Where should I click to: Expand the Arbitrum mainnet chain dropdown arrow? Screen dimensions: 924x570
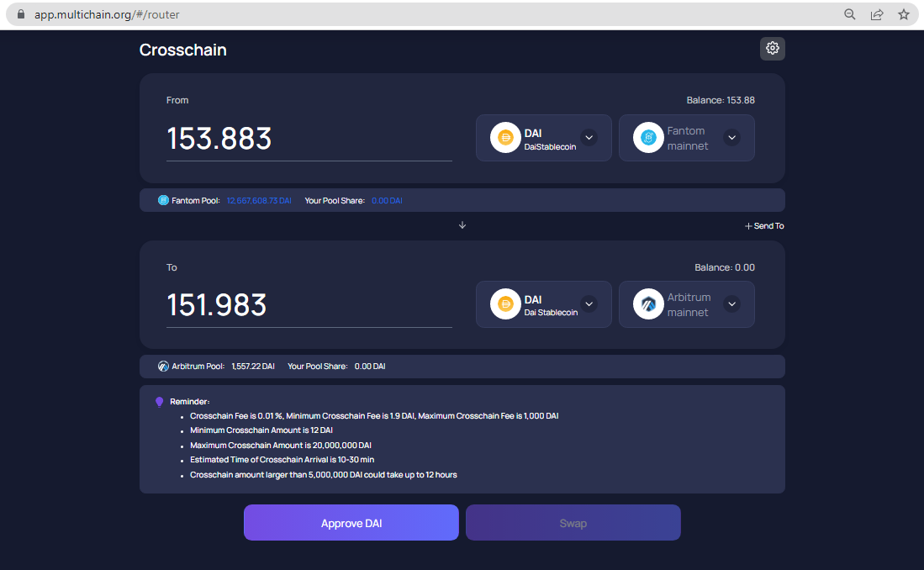[x=732, y=304]
